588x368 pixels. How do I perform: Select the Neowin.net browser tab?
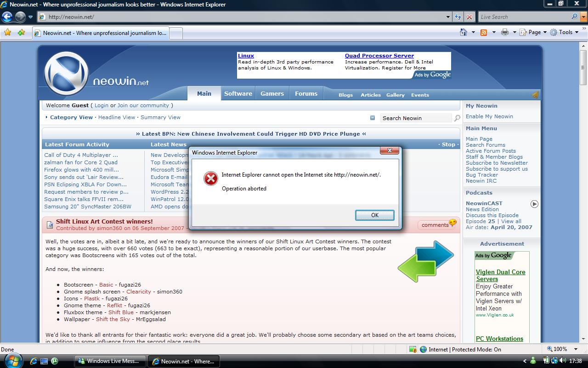pos(101,33)
